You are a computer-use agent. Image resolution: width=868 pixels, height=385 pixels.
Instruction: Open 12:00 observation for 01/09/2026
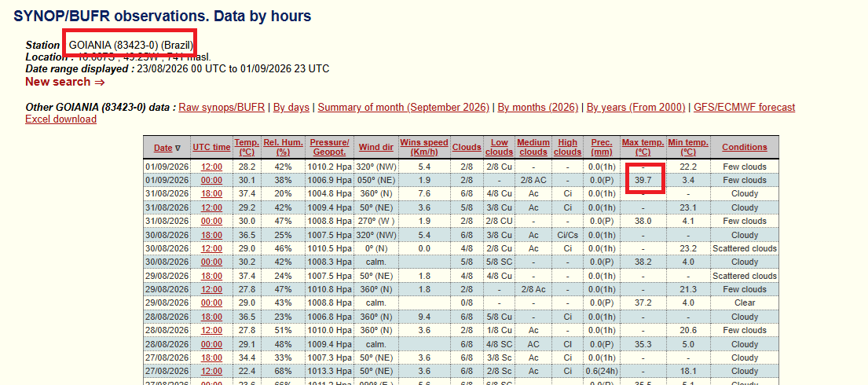tap(211, 167)
